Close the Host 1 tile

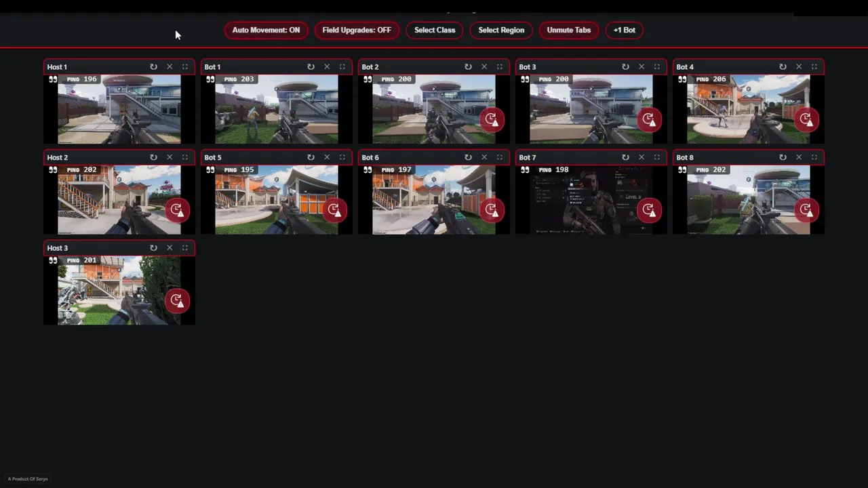pyautogui.click(x=170, y=66)
